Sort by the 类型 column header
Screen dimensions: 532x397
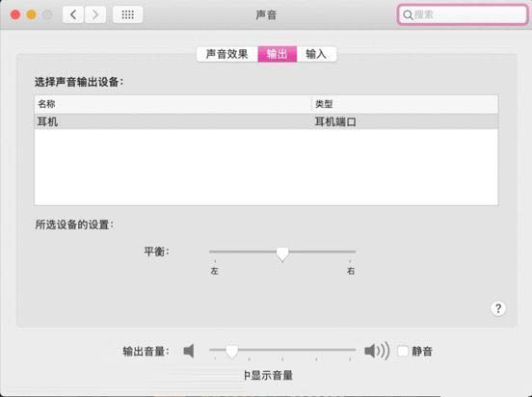click(405, 104)
